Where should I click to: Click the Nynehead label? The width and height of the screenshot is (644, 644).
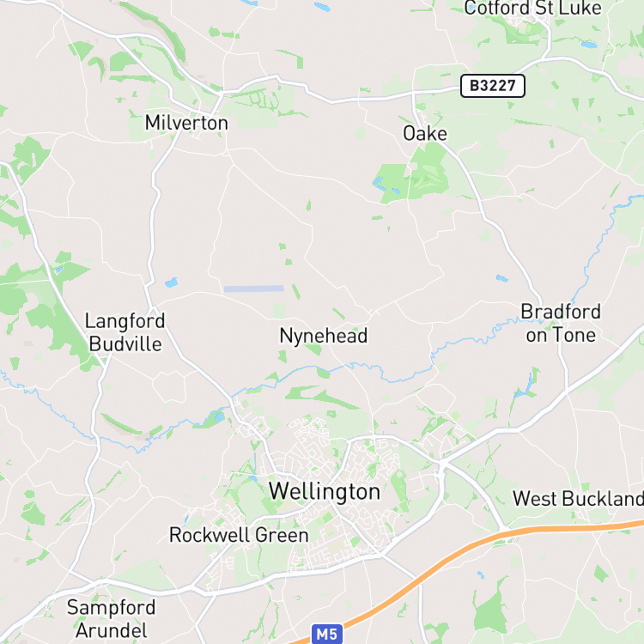coord(324,336)
